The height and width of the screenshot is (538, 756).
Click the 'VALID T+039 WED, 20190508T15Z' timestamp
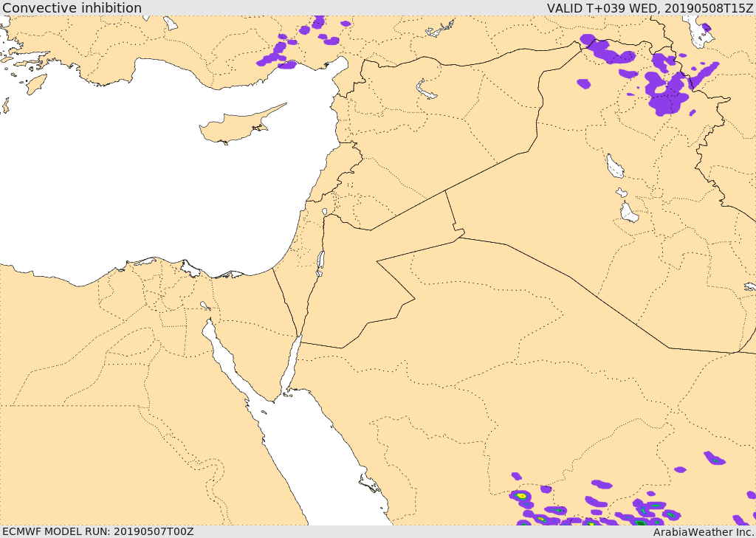point(650,7)
